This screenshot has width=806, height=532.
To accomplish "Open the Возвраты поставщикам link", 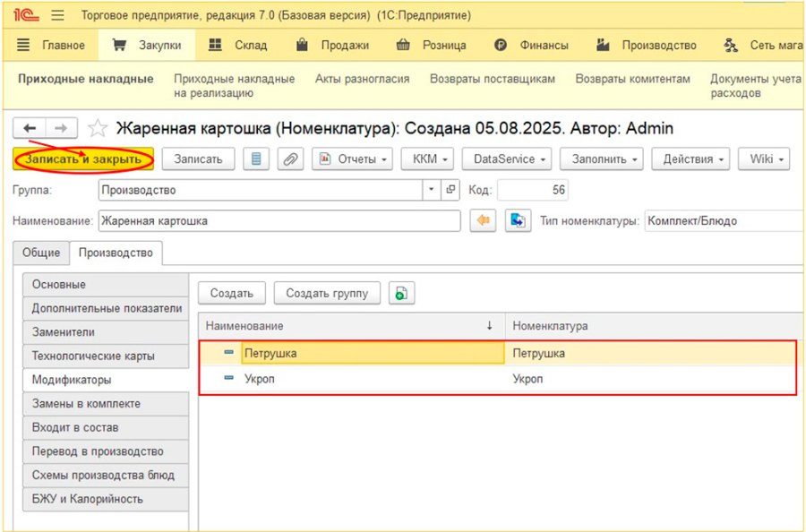I will [x=493, y=79].
